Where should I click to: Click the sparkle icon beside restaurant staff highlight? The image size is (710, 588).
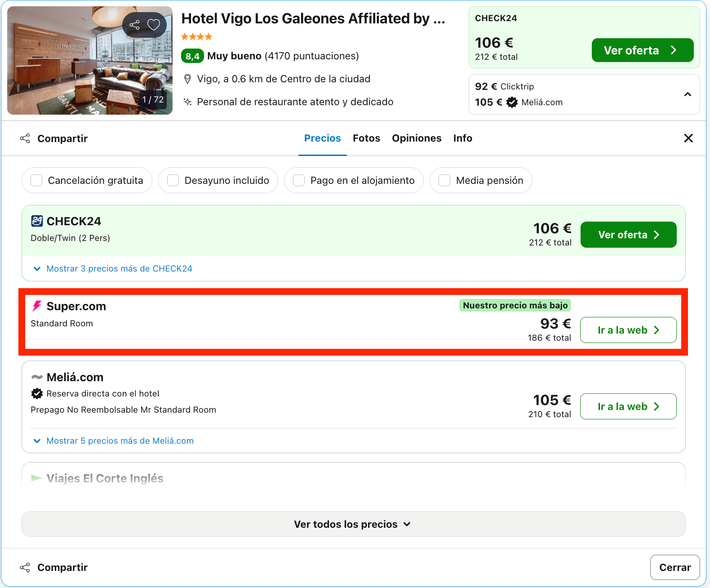(188, 102)
